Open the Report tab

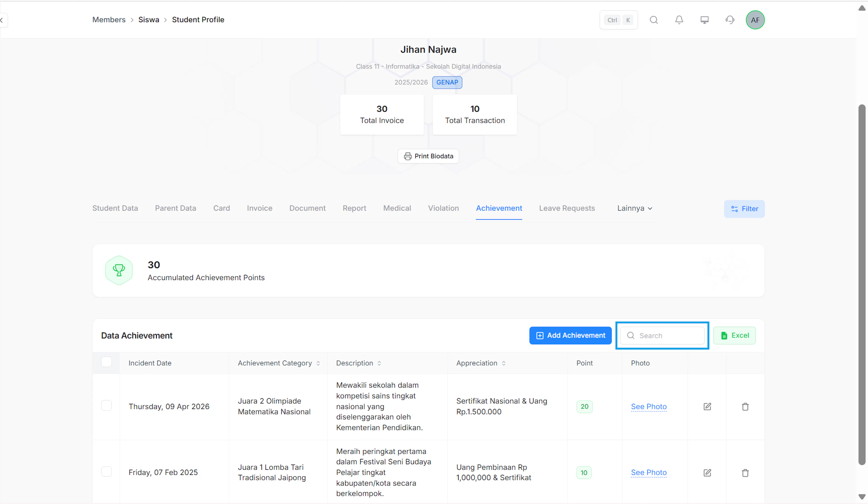[354, 208]
